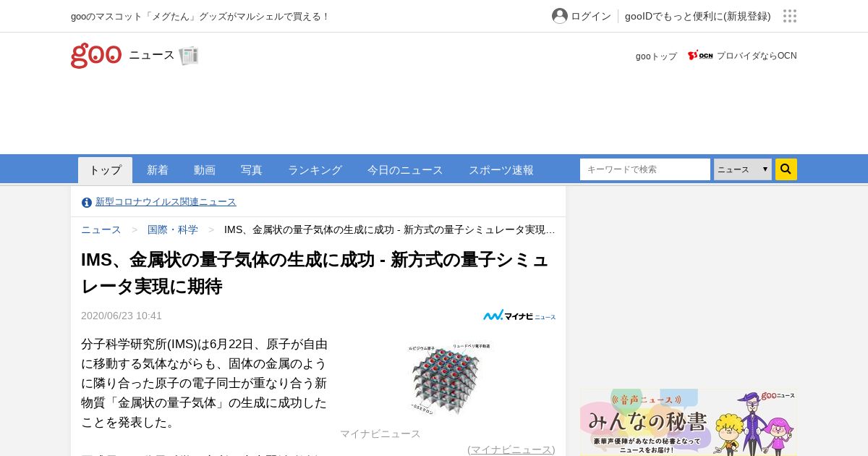Focus the キーワードで検索 input field
This screenshot has height=456, width=868.
pos(645,169)
